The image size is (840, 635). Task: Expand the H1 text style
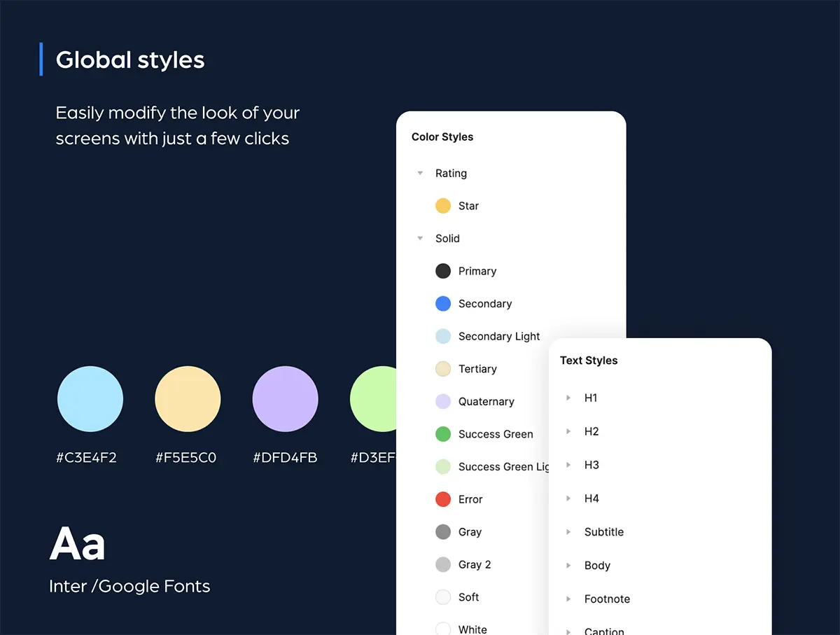(568, 398)
